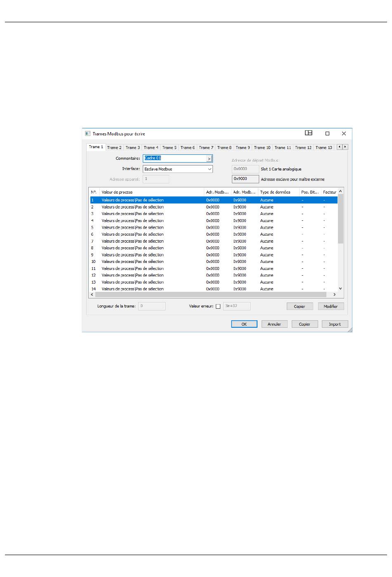Click horizontal scroll left arrow of table

92,295
